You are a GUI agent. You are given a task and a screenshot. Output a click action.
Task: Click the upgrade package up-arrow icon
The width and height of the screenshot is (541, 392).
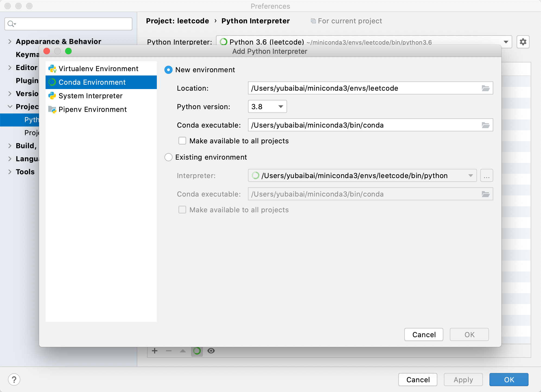pos(183,351)
